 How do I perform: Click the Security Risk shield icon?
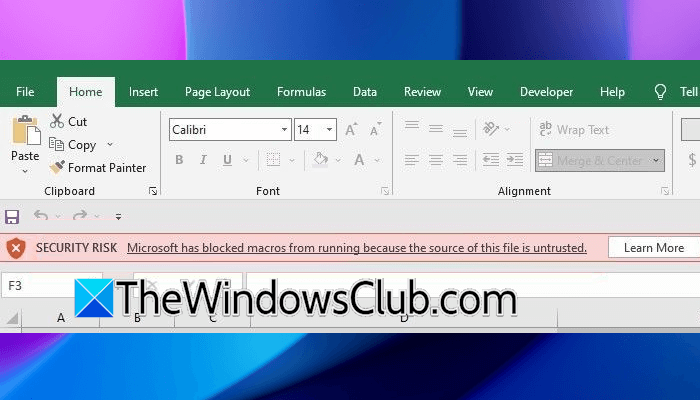coord(16,248)
